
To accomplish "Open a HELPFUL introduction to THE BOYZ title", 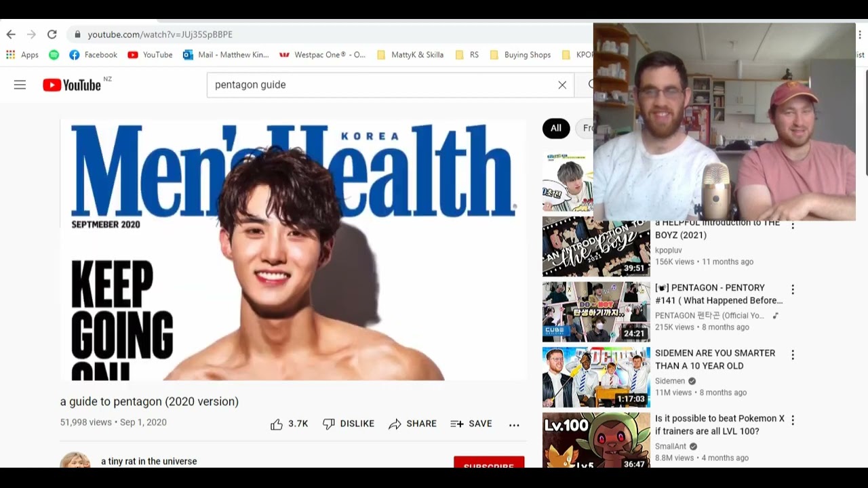I will click(717, 229).
